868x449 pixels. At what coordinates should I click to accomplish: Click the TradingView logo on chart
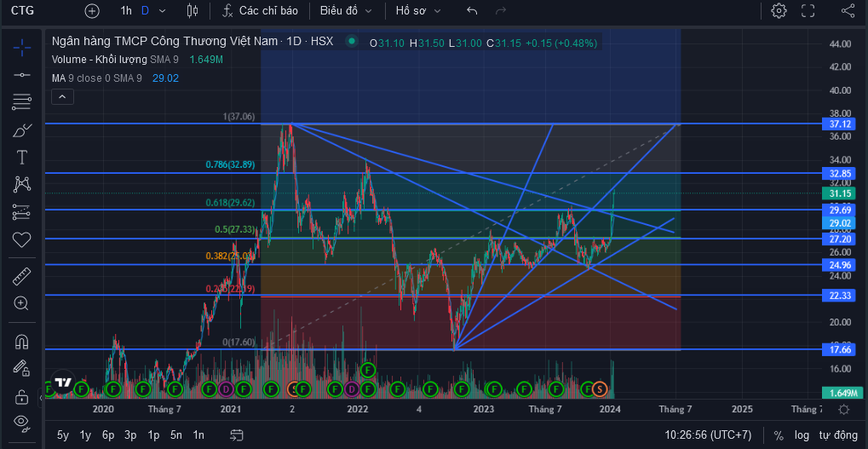point(63,382)
